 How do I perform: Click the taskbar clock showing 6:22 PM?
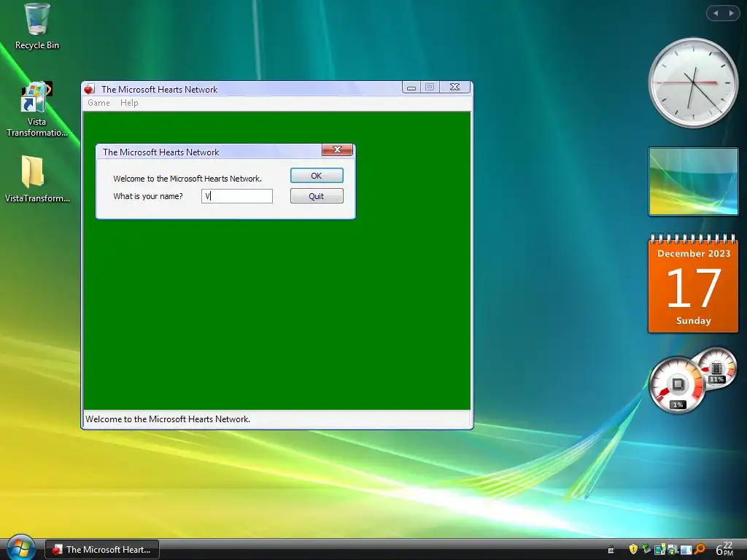click(x=724, y=549)
